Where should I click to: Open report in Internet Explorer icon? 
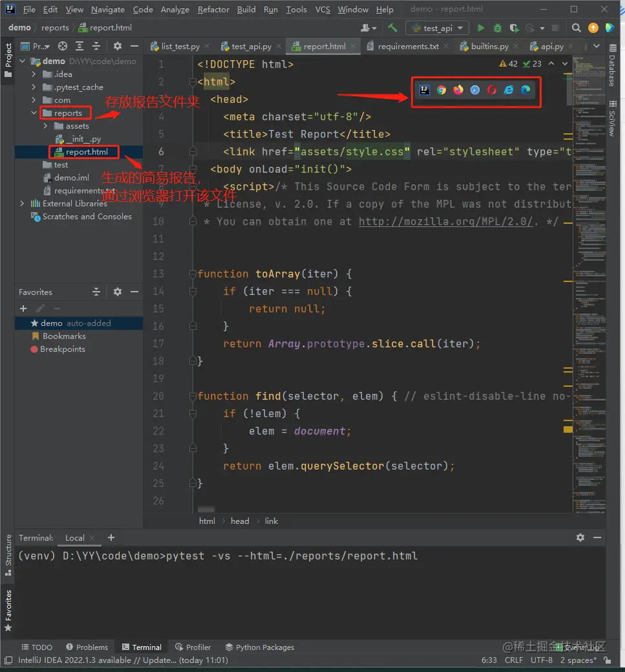[509, 90]
